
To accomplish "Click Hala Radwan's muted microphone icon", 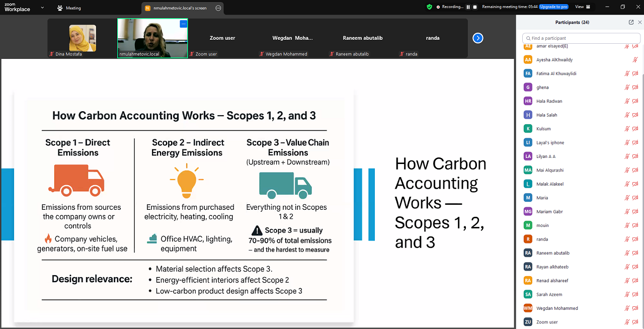I will tap(627, 101).
